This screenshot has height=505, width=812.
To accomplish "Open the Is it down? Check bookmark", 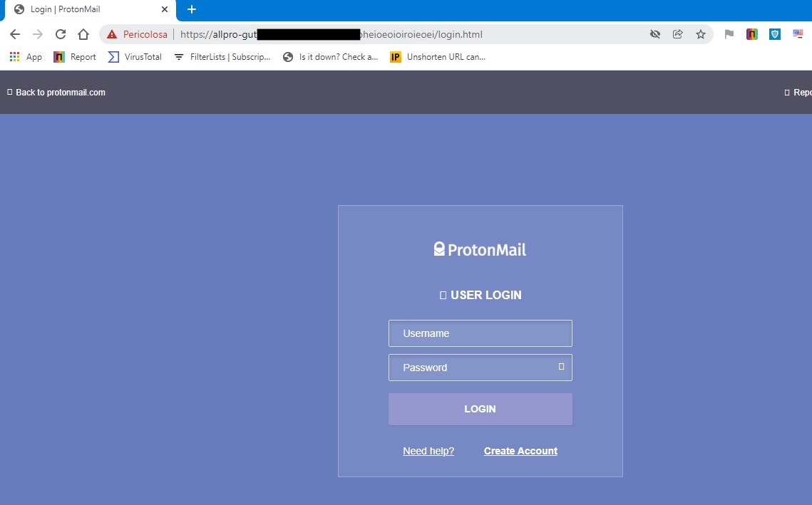I will click(330, 57).
